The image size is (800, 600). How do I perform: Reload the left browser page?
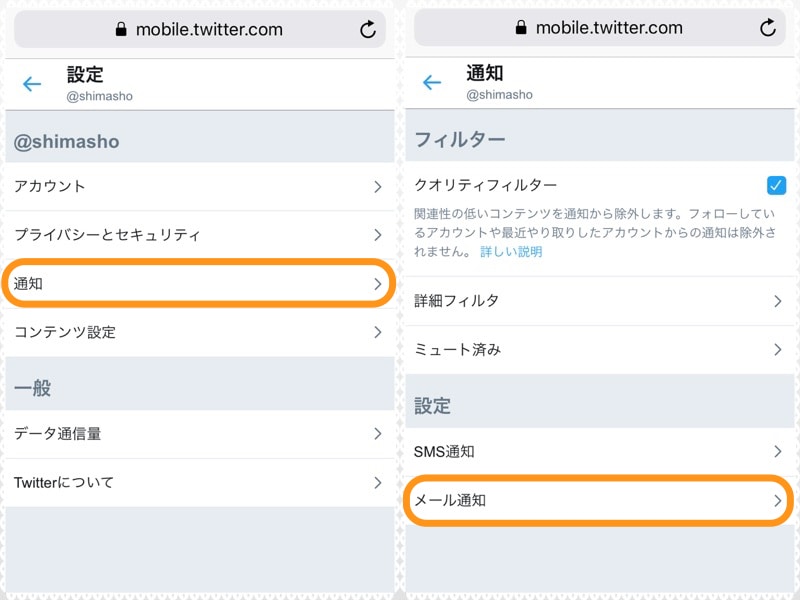pos(368,29)
